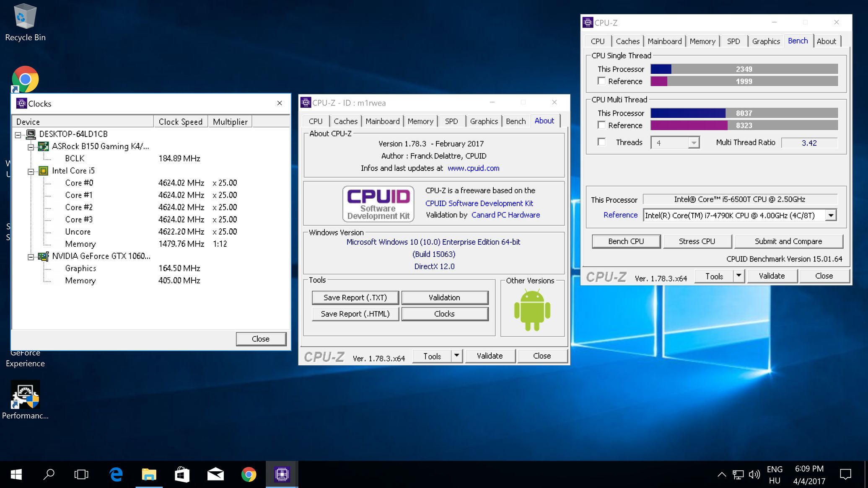The height and width of the screenshot is (488, 868).
Task: Switch to Graphics tab in the Bench window
Action: pyautogui.click(x=766, y=41)
